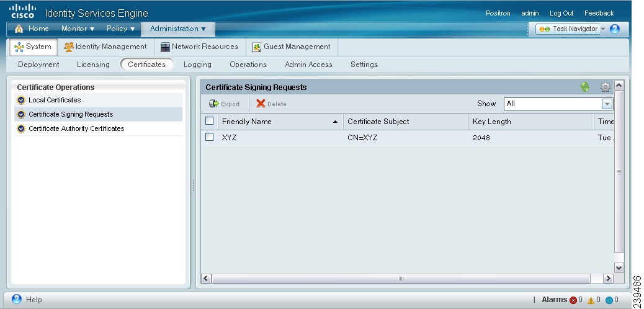Screen dimensions: 644x309
Task: Click the XYZ friendly name cell
Action: (229, 138)
